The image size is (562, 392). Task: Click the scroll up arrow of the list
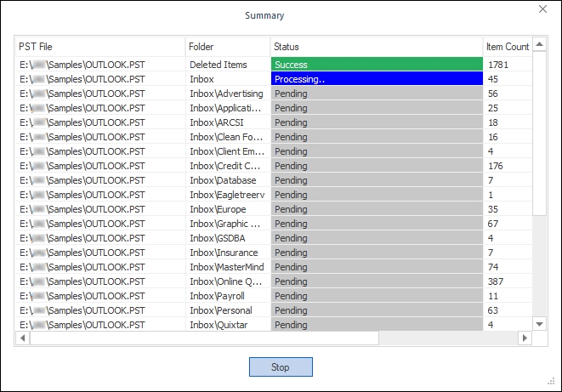[x=539, y=44]
